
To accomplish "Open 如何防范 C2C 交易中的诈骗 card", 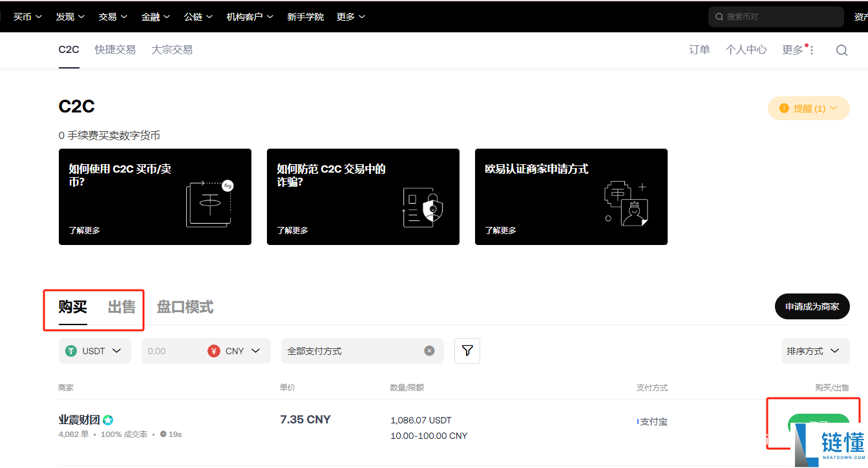I will coord(363,197).
